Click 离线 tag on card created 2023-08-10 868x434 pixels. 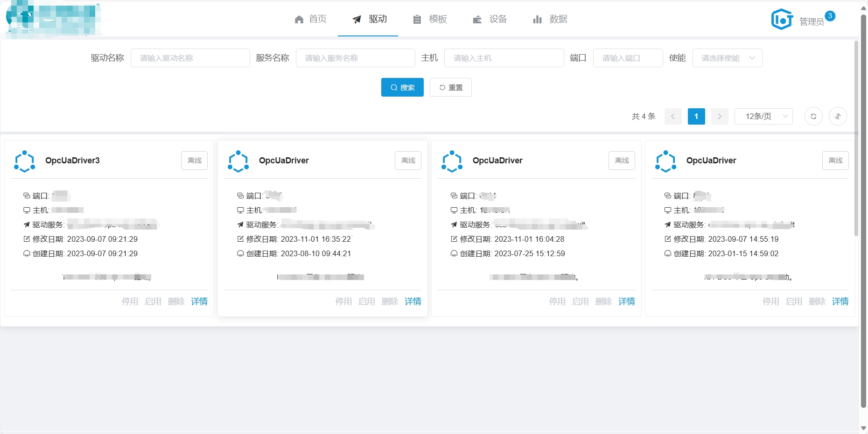(x=408, y=161)
